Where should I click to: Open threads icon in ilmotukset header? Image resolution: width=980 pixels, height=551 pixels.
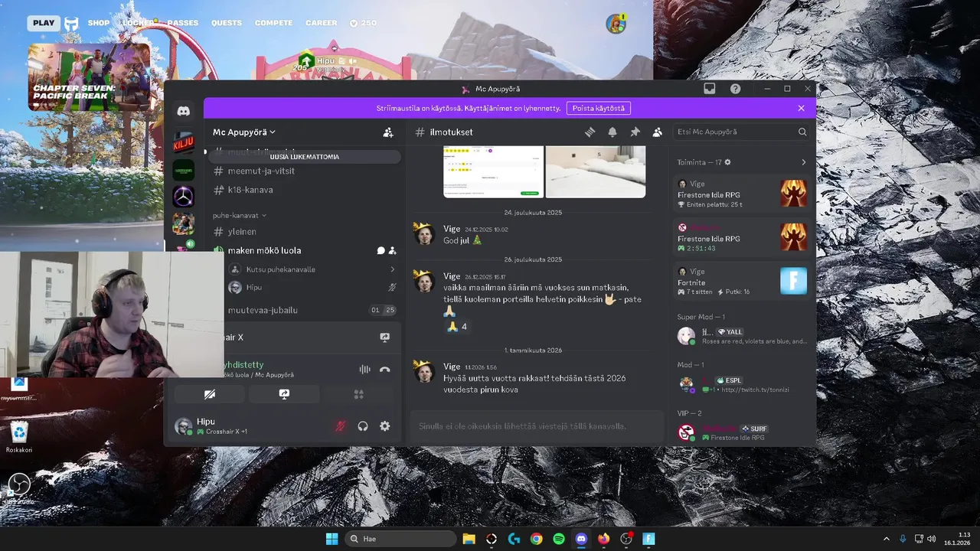[x=590, y=132]
